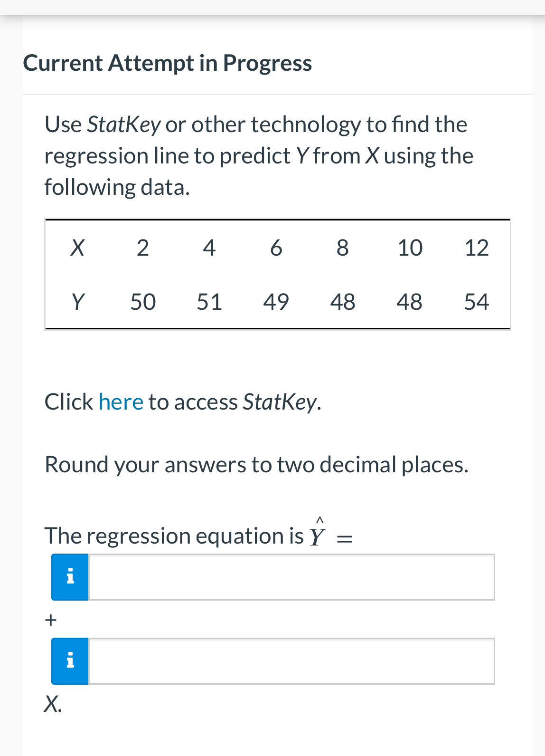Click the 'Round your answers' instruction text
Viewport: 545px width, 756px height.
tap(256, 465)
